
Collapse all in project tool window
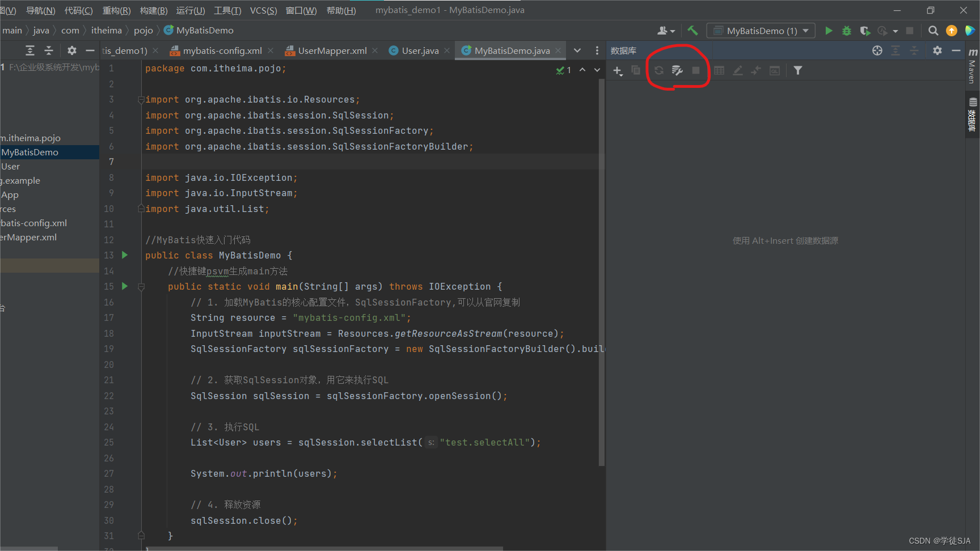tap(49, 50)
